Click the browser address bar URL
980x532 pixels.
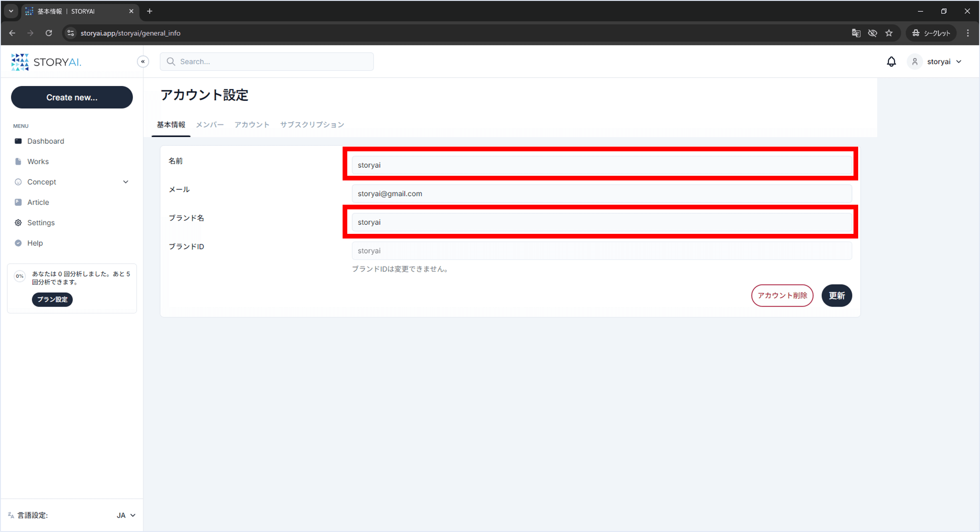pos(131,33)
